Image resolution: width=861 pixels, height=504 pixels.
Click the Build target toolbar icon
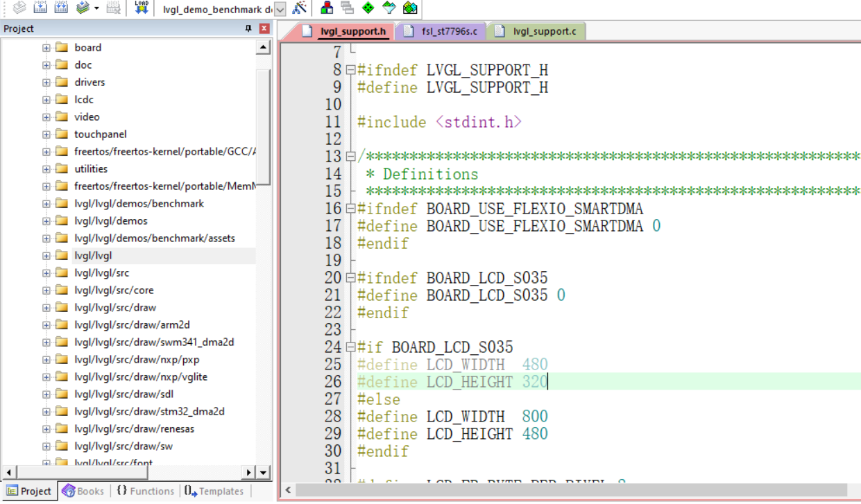[x=40, y=8]
